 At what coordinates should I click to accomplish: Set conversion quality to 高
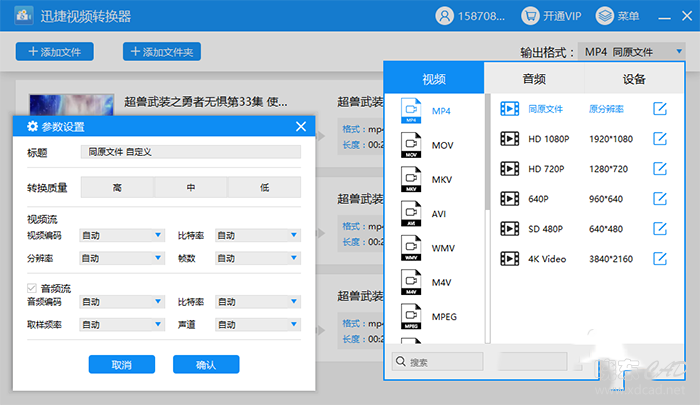(117, 188)
